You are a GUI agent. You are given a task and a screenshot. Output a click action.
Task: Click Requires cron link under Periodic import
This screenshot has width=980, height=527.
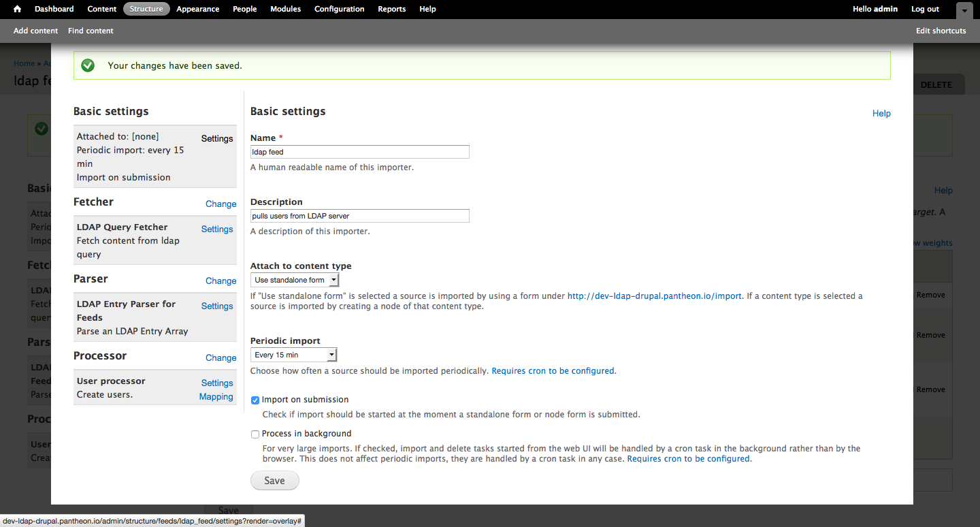tap(553, 371)
